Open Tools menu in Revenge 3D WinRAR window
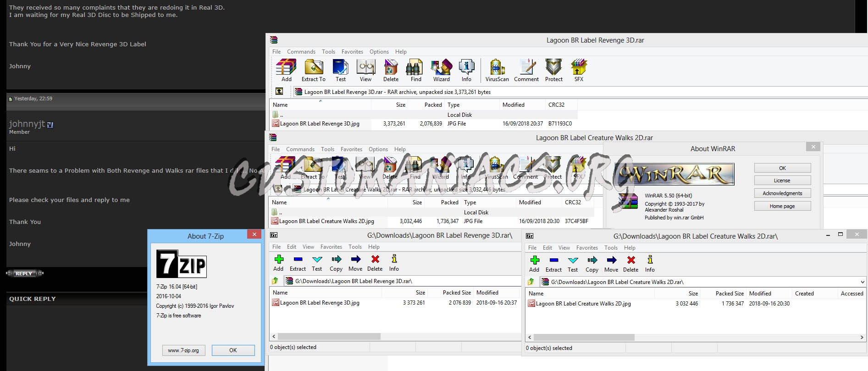This screenshot has height=371, width=868. (328, 52)
